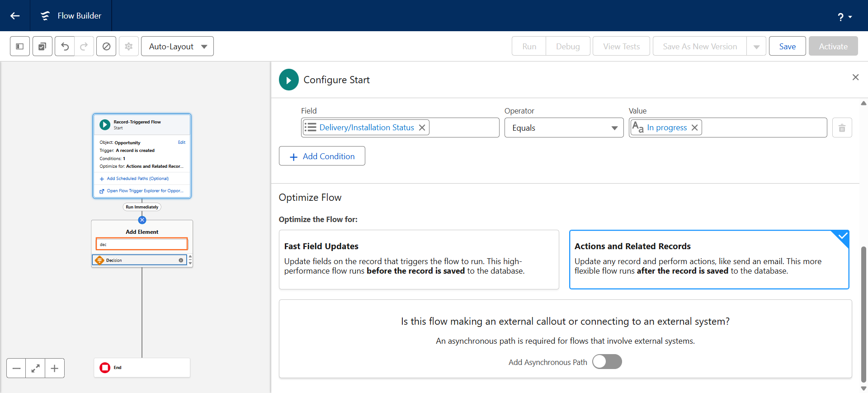Toggle Add Asynchronous Path switch
868x393 pixels.
point(607,362)
